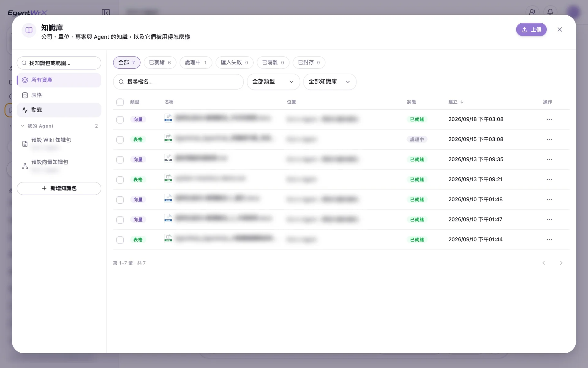Select the 全部 filter tab
Screen dimensions: 588x368
point(126,63)
